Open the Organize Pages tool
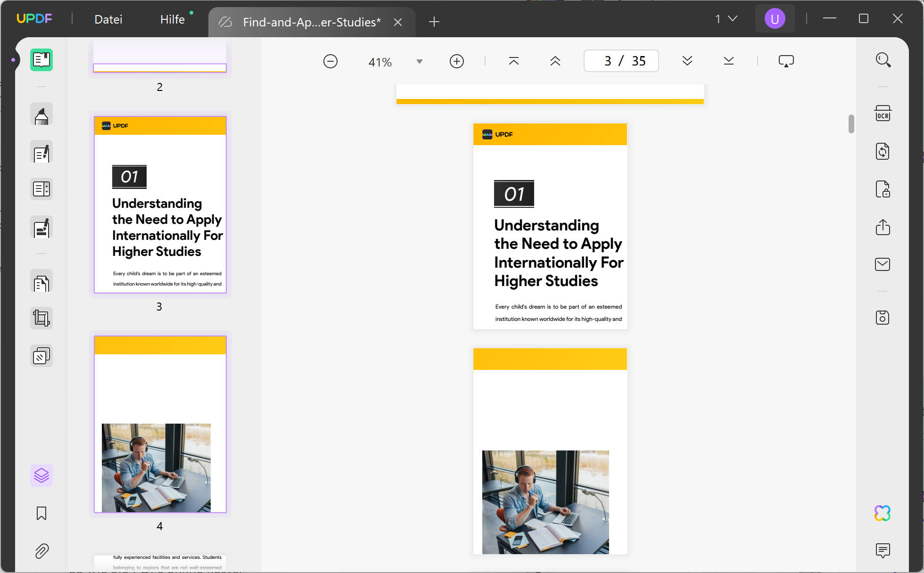 pos(41,282)
